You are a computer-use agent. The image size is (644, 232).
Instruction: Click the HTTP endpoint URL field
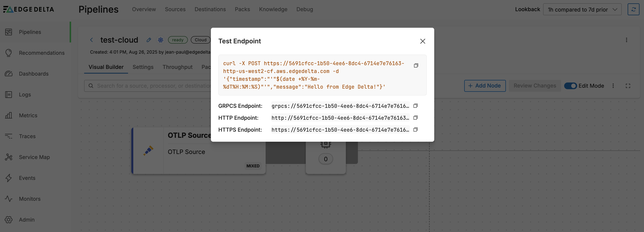340,117
